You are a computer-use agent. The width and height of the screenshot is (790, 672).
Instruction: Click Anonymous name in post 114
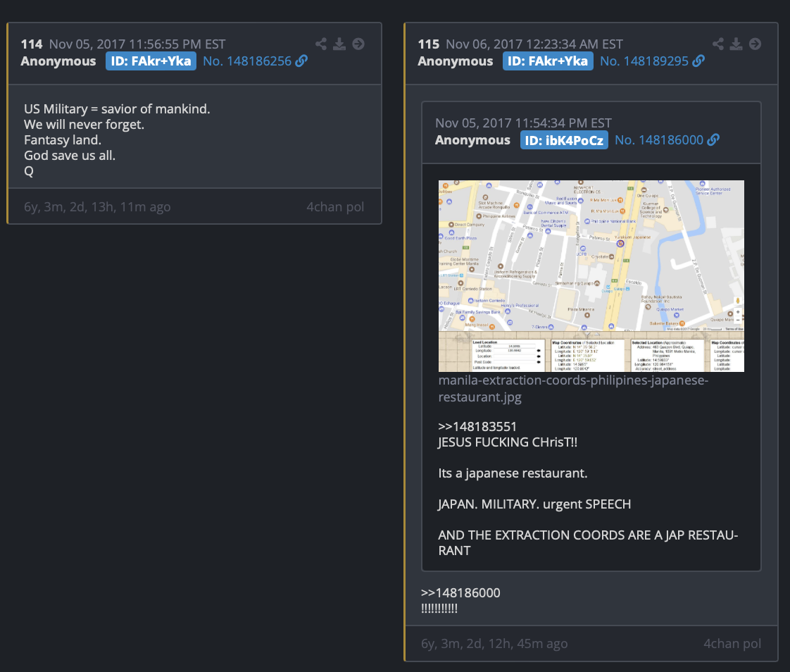58,61
